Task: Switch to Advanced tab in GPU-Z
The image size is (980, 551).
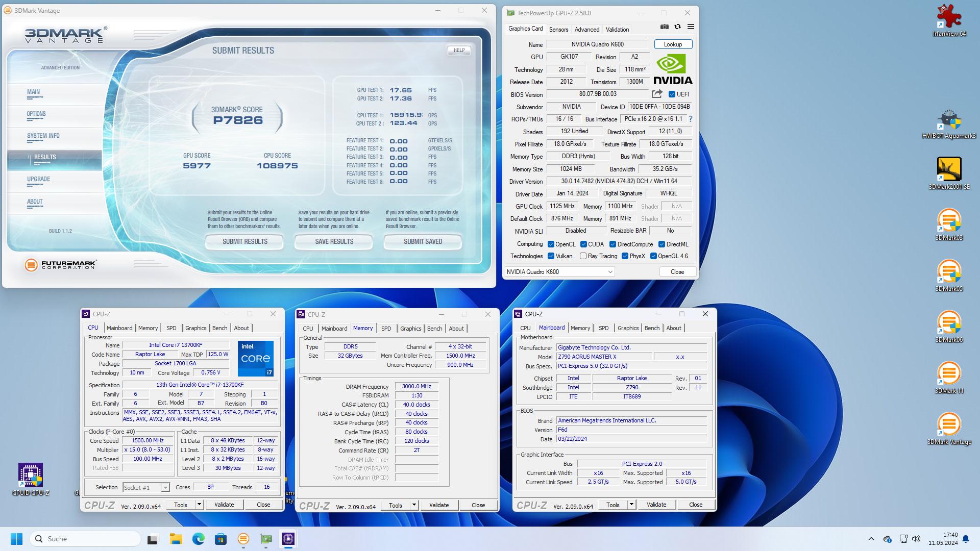Action: 587,30
